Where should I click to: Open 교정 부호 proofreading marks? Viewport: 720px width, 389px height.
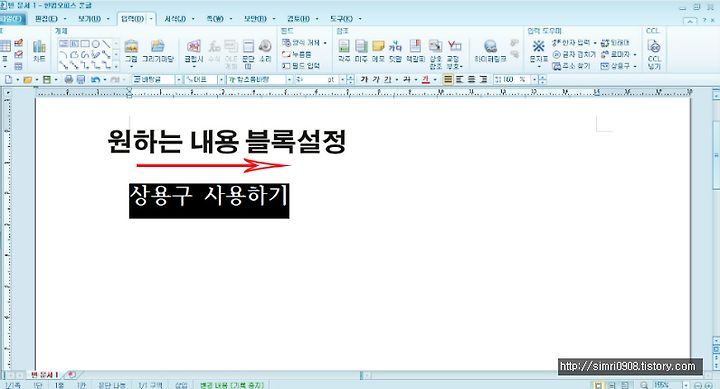[x=454, y=54]
